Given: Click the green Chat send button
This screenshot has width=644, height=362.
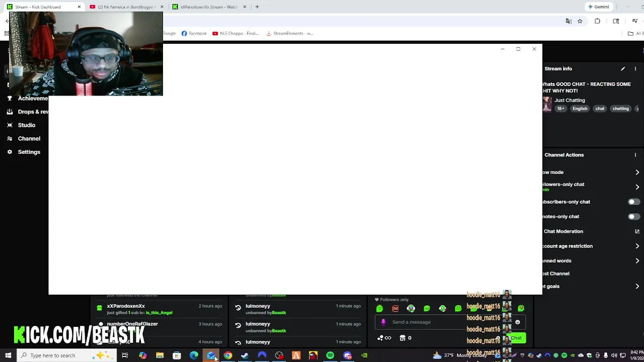Looking at the screenshot, I should coord(517,338).
